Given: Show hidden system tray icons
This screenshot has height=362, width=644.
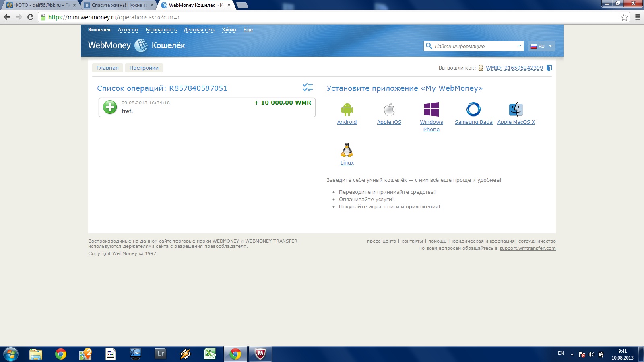Looking at the screenshot, I should tap(572, 354).
